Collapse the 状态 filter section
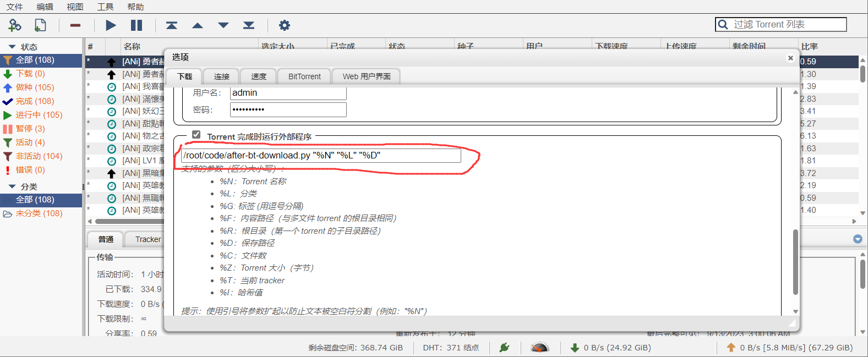Screen dimensions: 868x357 (12, 47)
